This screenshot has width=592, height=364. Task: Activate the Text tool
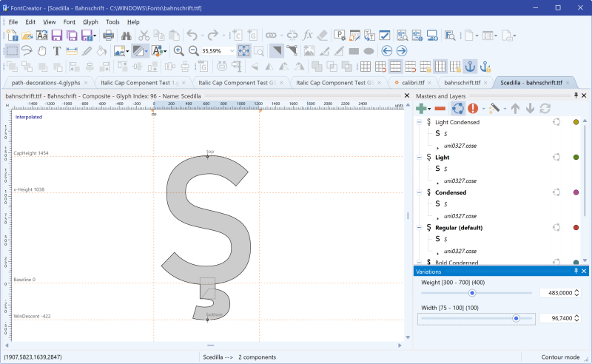click(x=57, y=50)
